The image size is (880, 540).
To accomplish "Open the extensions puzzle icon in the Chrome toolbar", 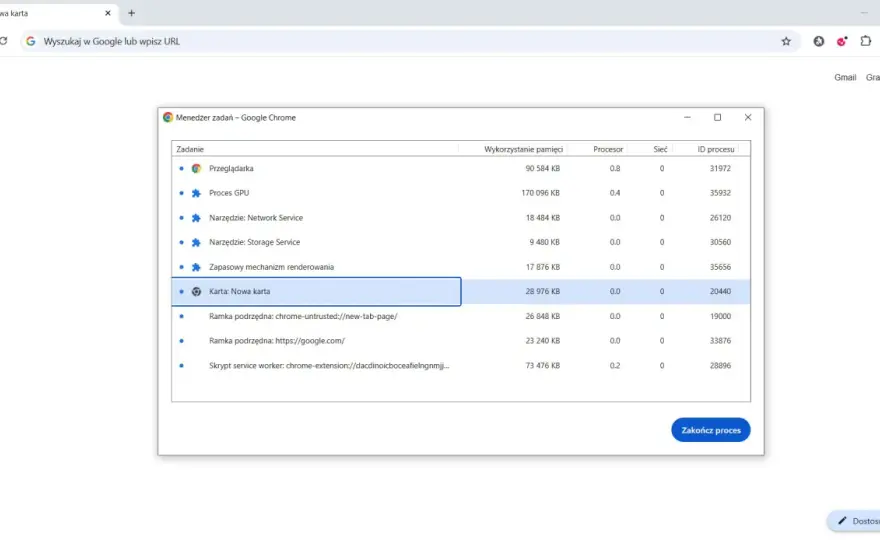I will pyautogui.click(x=865, y=41).
